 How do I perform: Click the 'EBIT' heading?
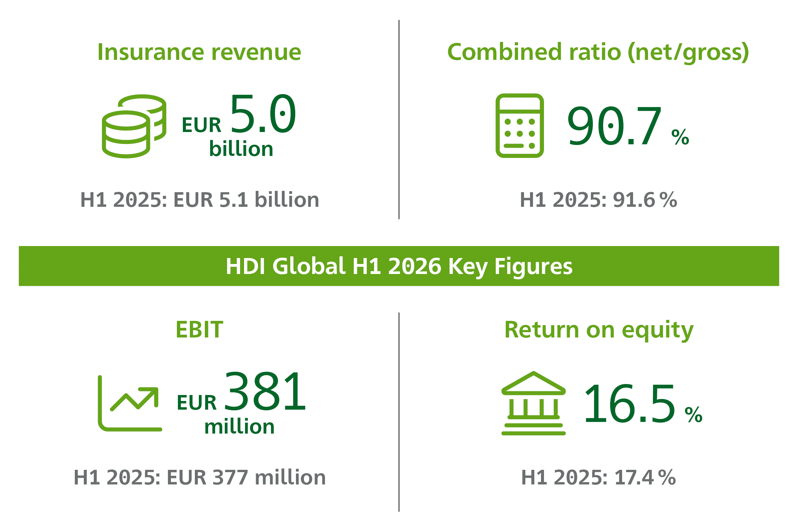click(x=199, y=330)
